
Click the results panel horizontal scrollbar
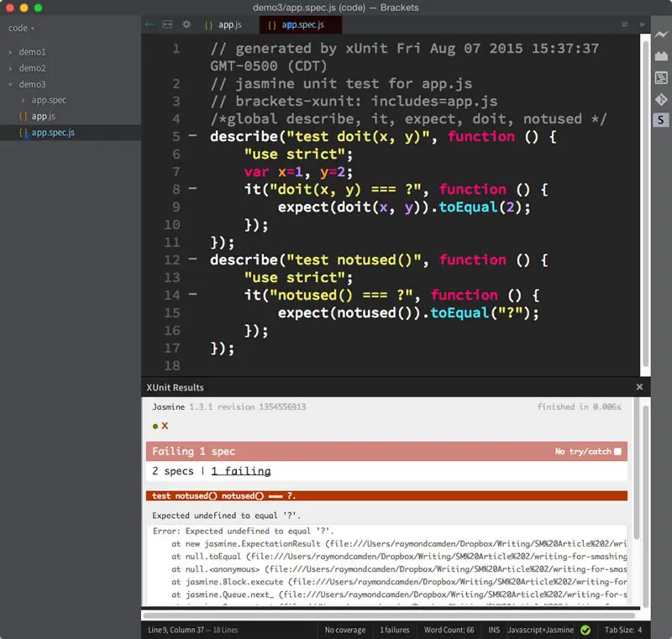pyautogui.click(x=388, y=615)
